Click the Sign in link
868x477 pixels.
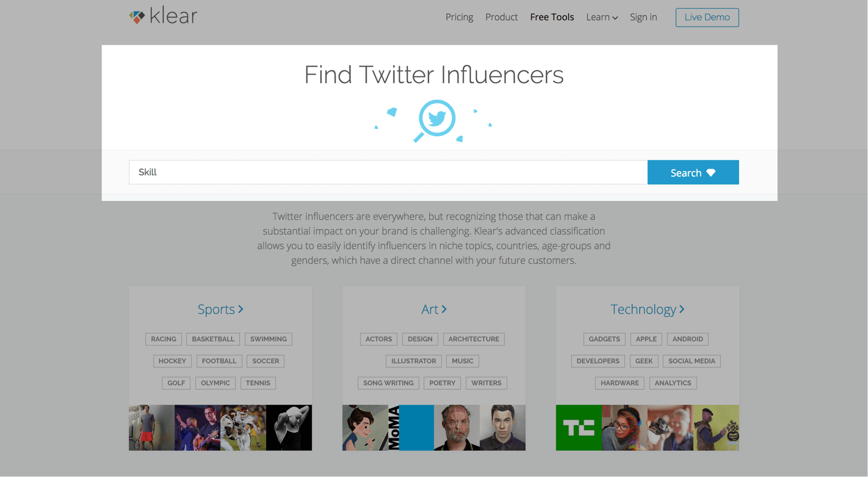pos(643,17)
